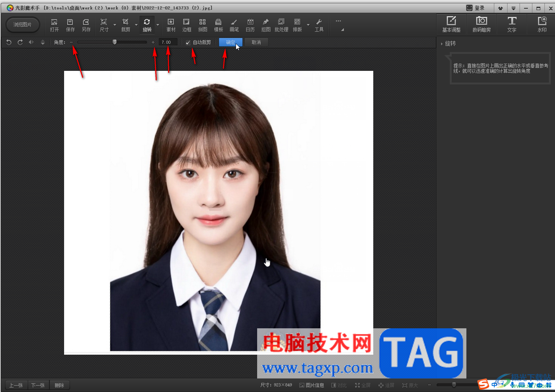
Task: Open the title bar main menu dropdown
Action: pyautogui.click(x=513, y=8)
